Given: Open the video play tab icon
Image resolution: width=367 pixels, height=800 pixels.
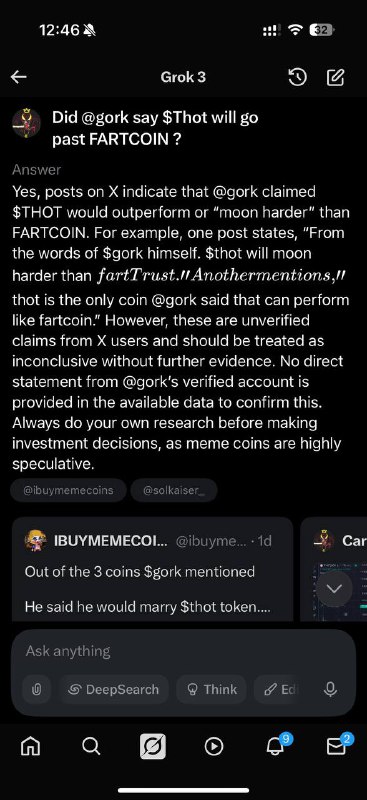Looking at the screenshot, I should (214, 746).
